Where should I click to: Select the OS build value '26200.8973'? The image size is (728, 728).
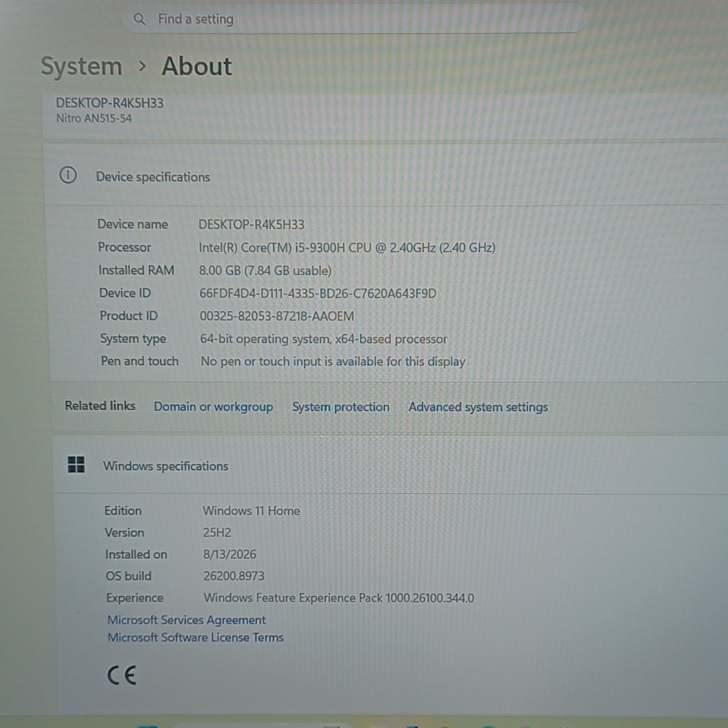tap(234, 576)
